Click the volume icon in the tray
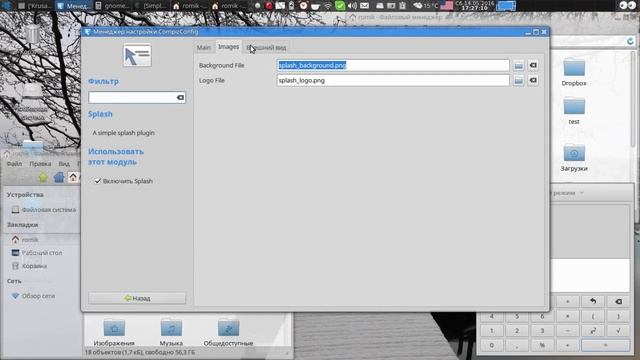 (x=352, y=6)
